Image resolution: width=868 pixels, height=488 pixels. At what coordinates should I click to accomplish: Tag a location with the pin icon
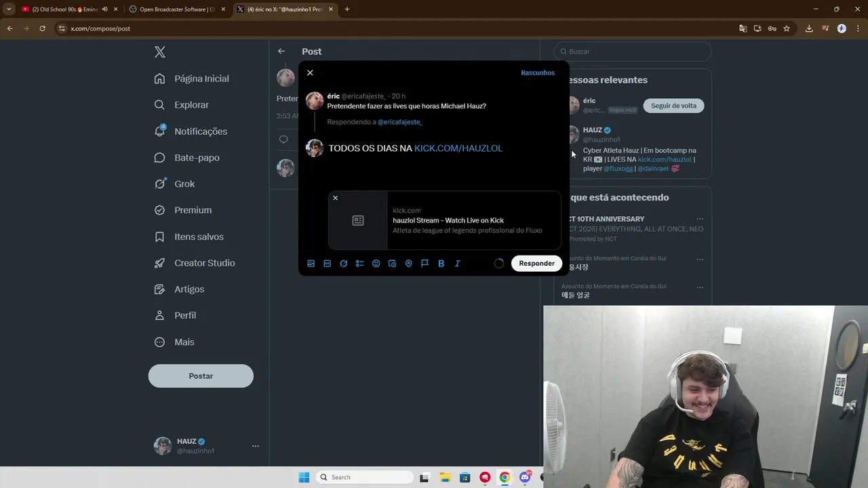(409, 264)
